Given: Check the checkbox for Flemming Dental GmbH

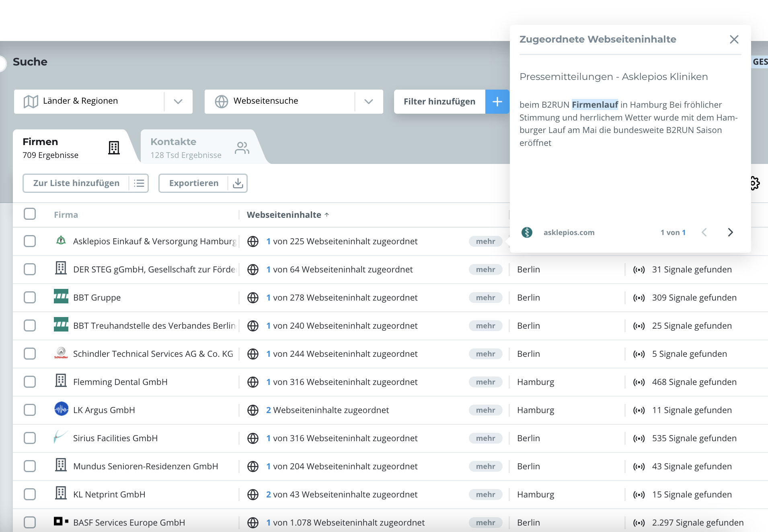Looking at the screenshot, I should (30, 382).
